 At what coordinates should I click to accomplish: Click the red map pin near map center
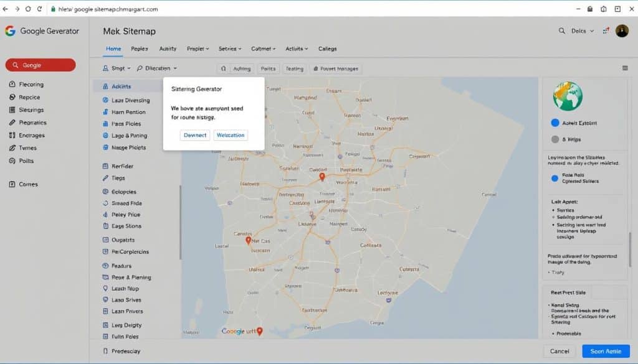(322, 177)
